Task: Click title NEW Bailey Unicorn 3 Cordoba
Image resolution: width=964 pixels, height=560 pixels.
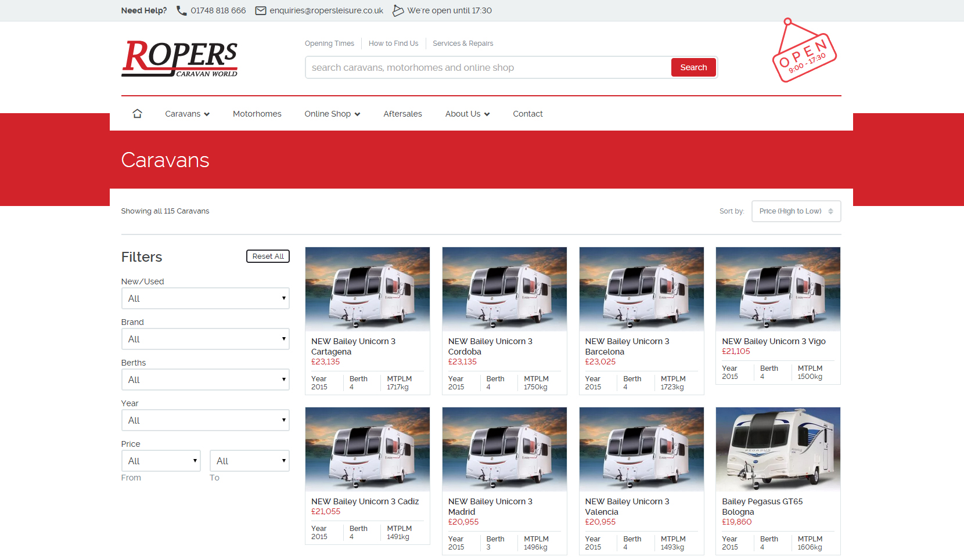Action: click(x=490, y=346)
